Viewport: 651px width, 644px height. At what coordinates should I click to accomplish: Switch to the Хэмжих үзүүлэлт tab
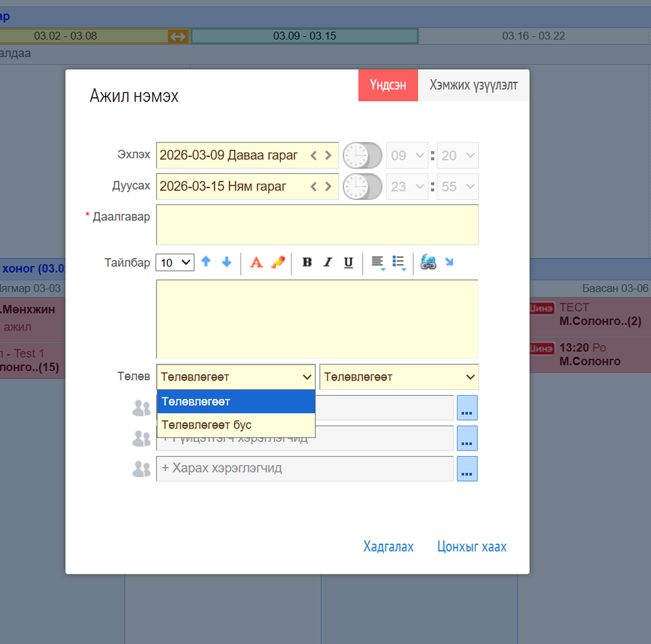tap(473, 85)
